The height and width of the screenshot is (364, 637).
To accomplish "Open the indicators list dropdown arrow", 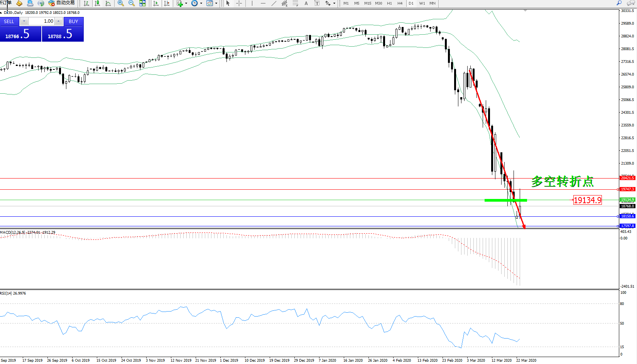I will [186, 3].
